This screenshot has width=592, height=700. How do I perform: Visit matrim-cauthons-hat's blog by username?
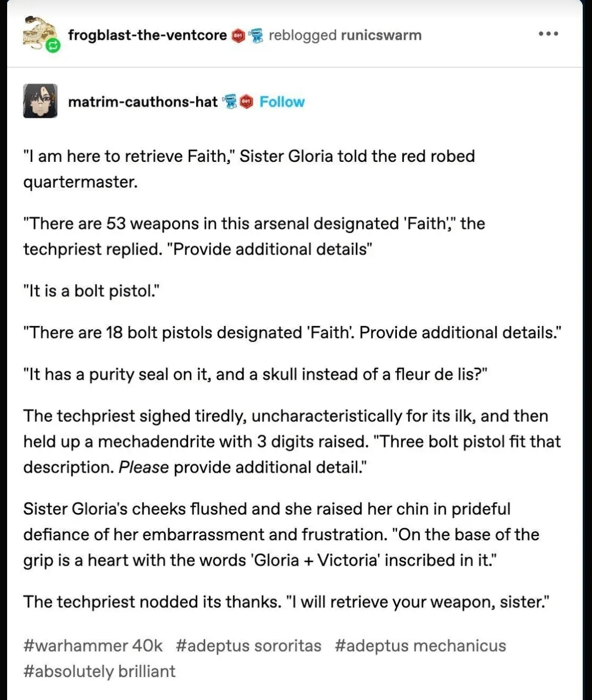[143, 102]
